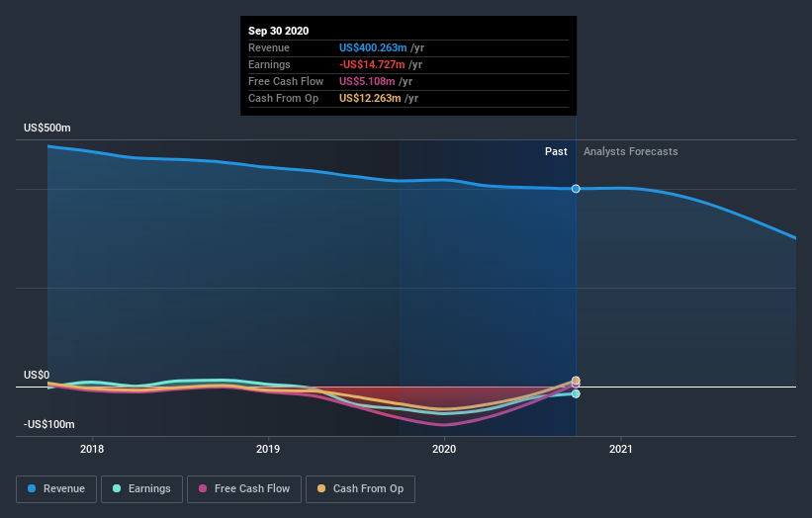The height and width of the screenshot is (518, 812).
Task: Toggle the Free Cash Flow legend button
Action: [x=244, y=489]
